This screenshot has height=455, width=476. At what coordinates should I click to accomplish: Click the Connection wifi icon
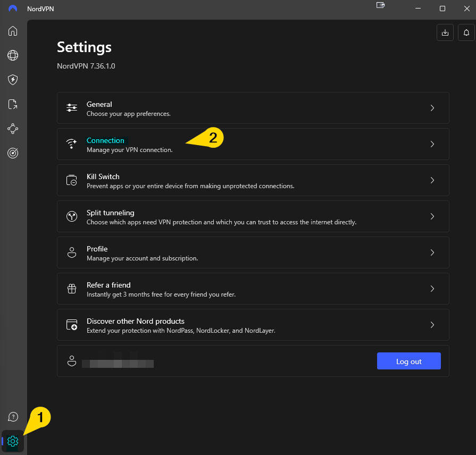pos(72,144)
